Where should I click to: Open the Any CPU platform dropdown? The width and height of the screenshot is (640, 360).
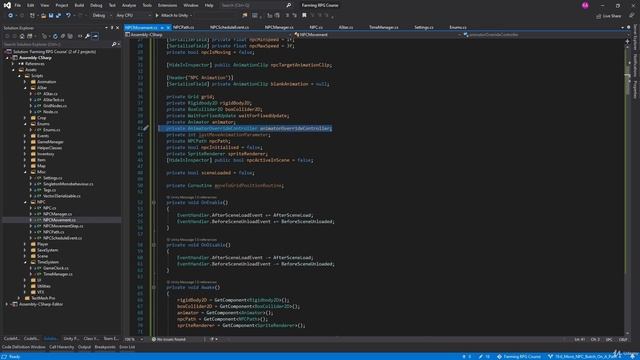click(x=133, y=16)
